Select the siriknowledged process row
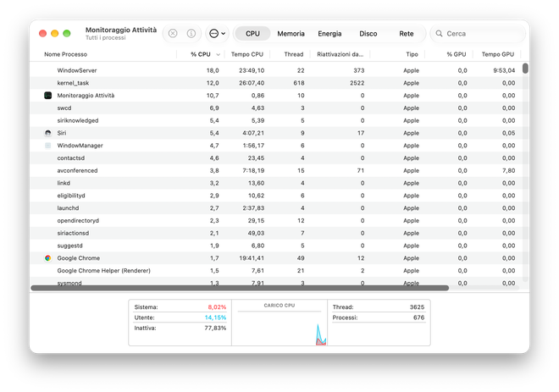559x392 pixels. [276, 120]
